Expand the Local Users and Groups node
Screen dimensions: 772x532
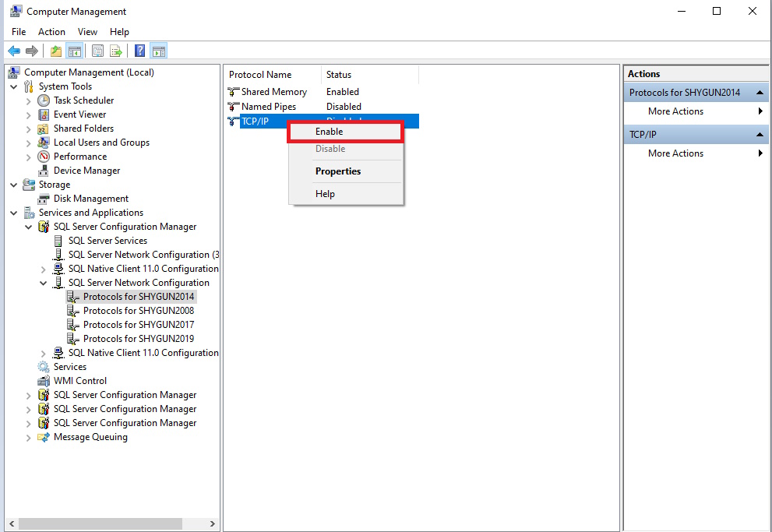[29, 143]
